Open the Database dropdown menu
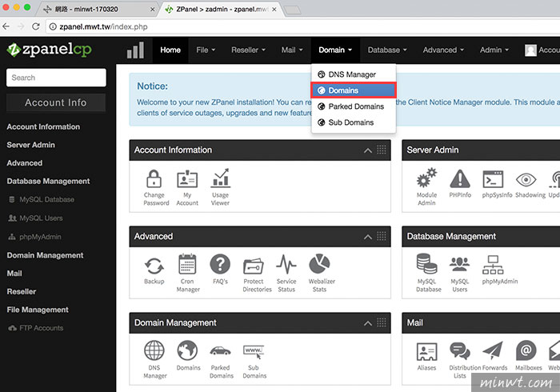 coord(387,50)
